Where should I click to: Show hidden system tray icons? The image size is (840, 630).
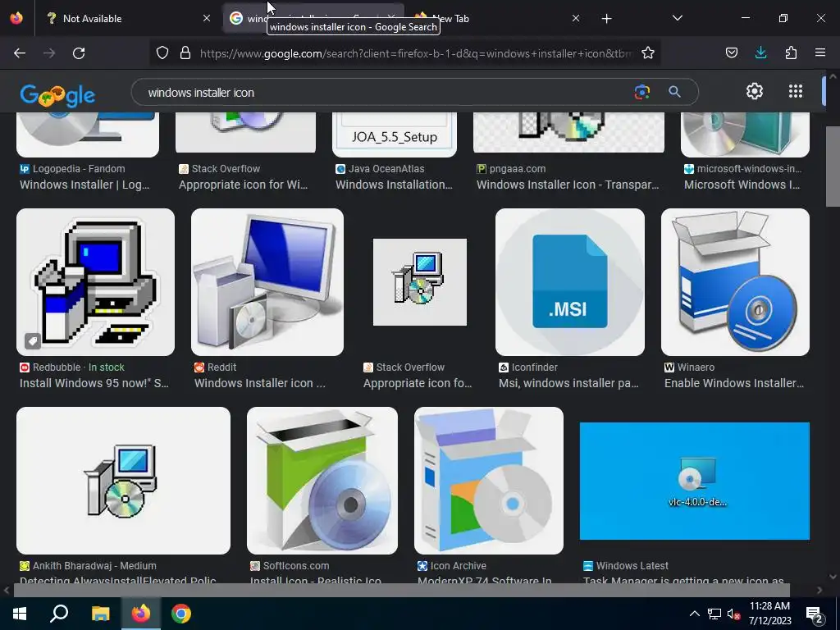(x=694, y=614)
